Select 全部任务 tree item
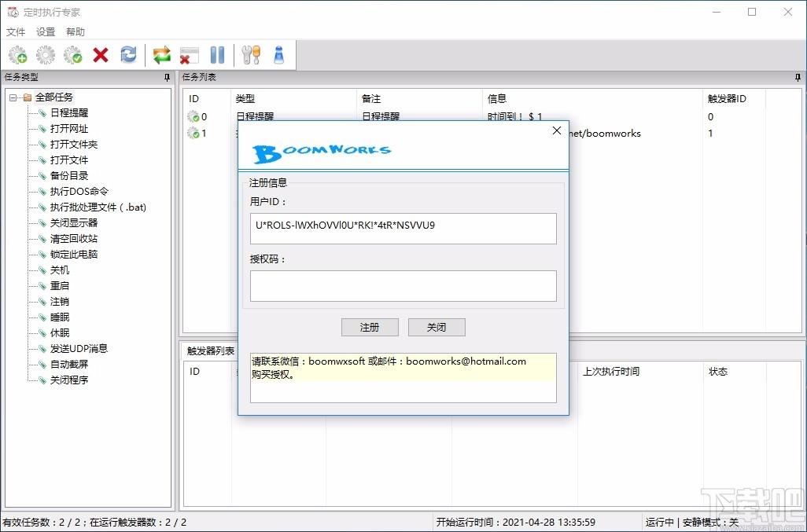The width and height of the screenshot is (807, 532). 54,97
